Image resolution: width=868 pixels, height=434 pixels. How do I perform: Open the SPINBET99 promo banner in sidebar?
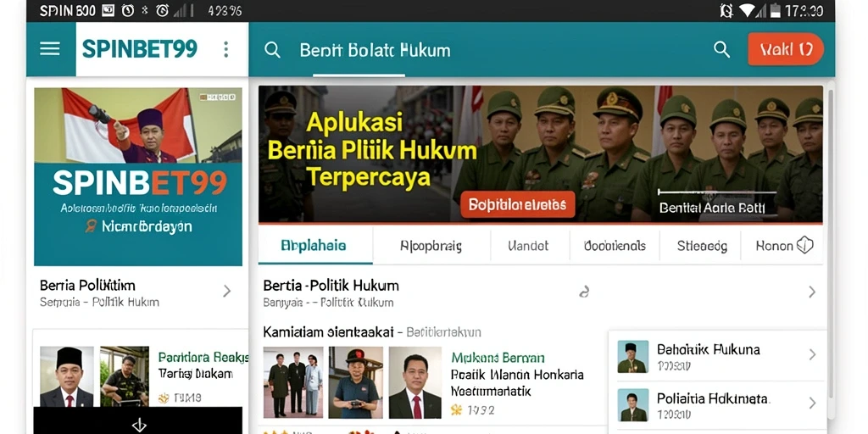pyautogui.click(x=138, y=176)
